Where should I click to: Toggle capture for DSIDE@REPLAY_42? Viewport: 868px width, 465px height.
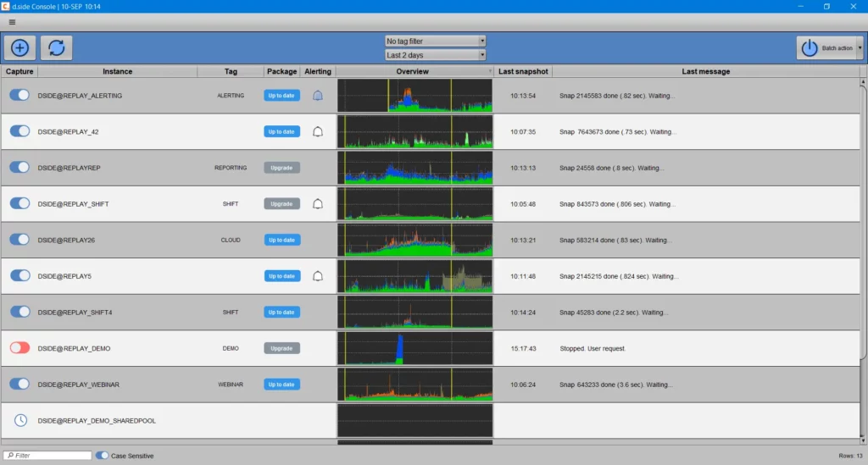pyautogui.click(x=20, y=131)
